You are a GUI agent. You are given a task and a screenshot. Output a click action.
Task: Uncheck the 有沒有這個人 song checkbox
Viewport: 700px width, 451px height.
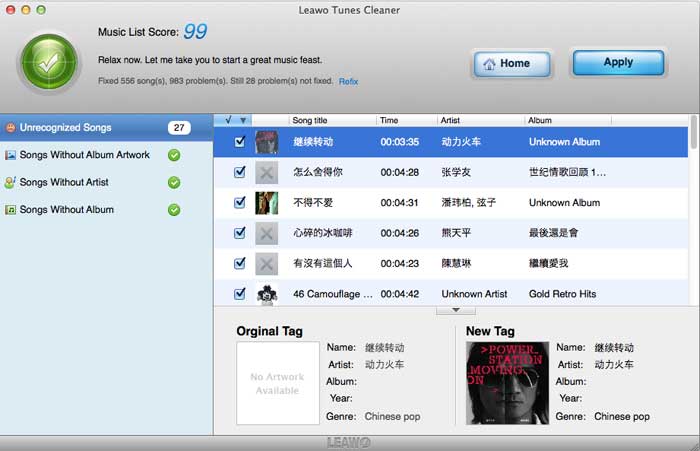[x=240, y=263]
